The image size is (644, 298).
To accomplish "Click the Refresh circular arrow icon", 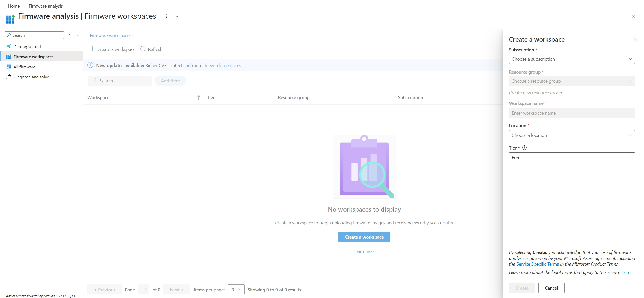I will pyautogui.click(x=143, y=49).
